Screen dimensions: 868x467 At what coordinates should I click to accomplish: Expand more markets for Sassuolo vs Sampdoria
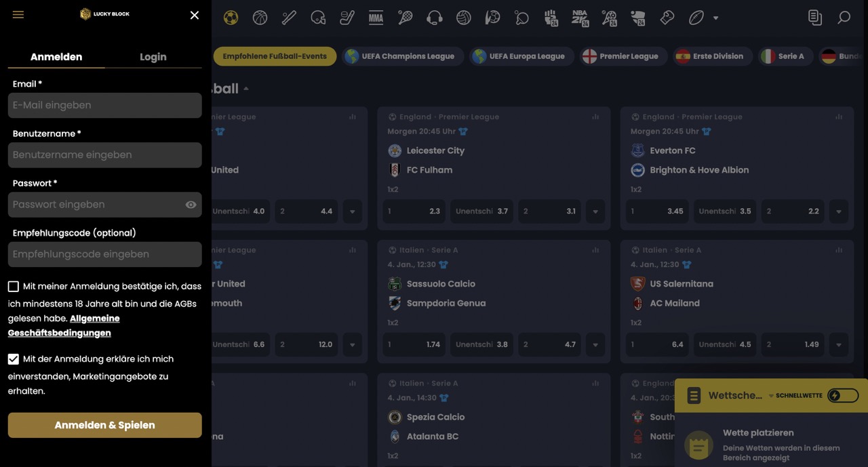click(x=595, y=344)
